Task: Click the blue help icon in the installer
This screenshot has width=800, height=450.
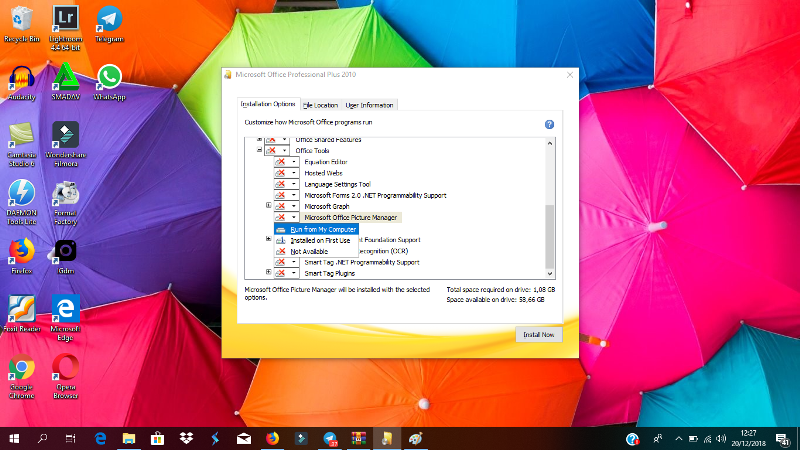Action: click(x=549, y=124)
